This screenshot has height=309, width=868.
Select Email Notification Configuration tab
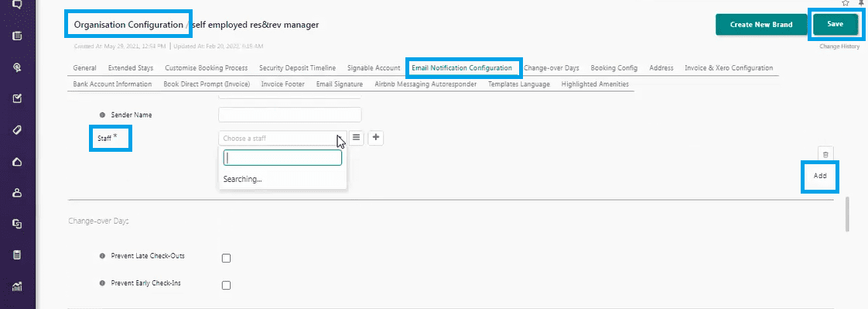pyautogui.click(x=462, y=68)
